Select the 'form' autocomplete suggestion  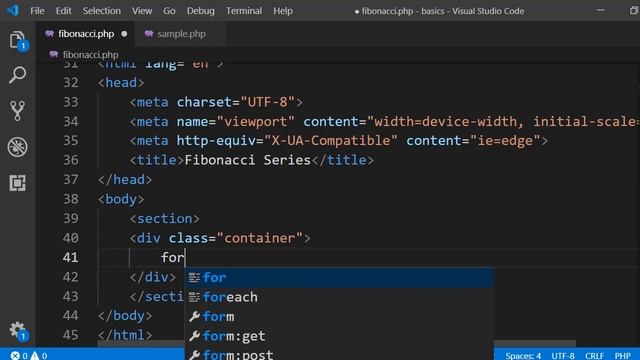[339, 316]
